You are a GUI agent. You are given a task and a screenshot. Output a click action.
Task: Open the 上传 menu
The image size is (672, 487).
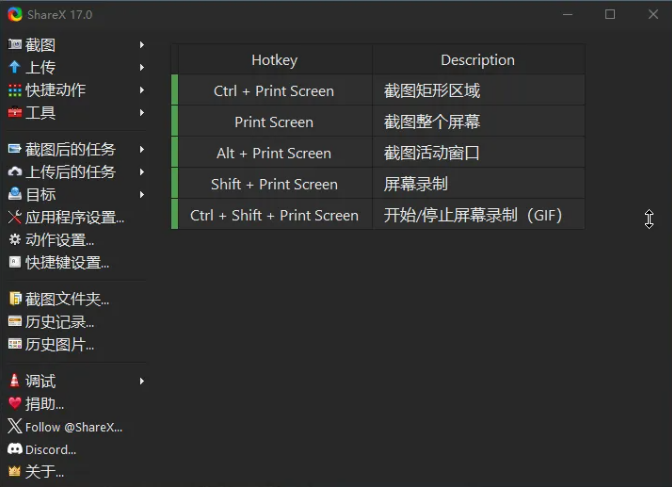76,67
